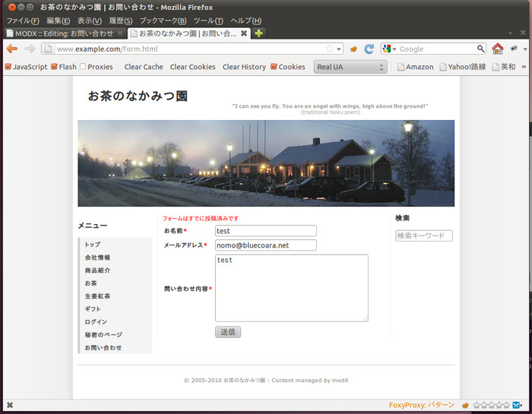Click the FoxyProxy: パターン status text
This screenshot has height=414, width=532.
pyautogui.click(x=421, y=405)
